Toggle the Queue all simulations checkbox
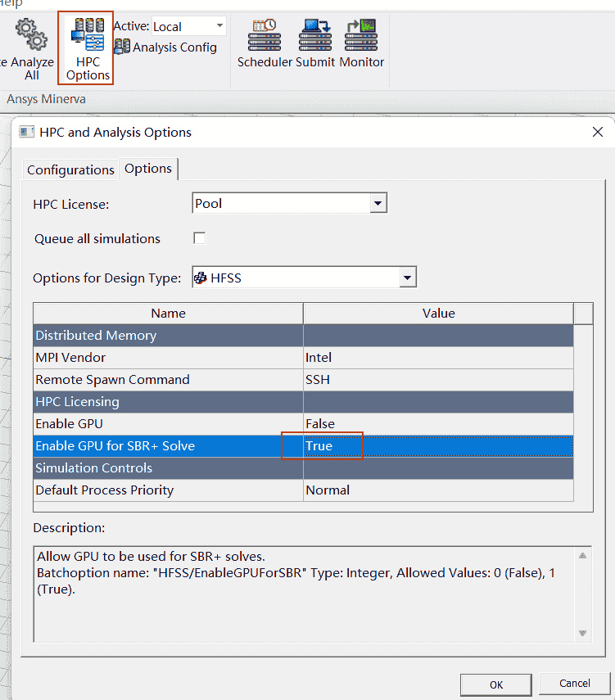The image size is (615, 700). tap(200, 238)
